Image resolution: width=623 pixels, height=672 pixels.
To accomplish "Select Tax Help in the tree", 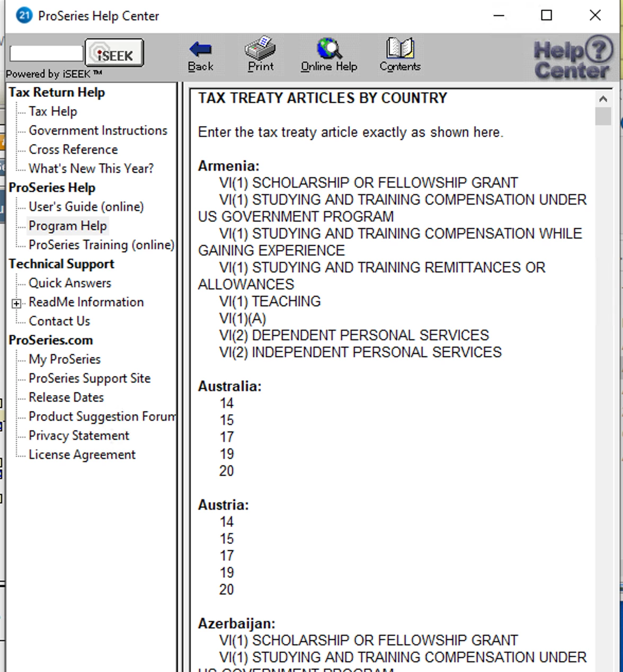I will pyautogui.click(x=53, y=111).
